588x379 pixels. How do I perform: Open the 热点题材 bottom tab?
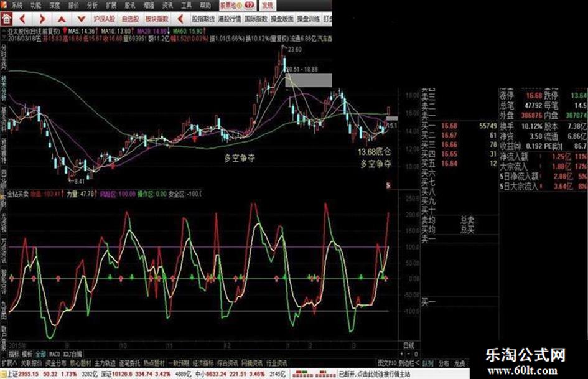154,363
